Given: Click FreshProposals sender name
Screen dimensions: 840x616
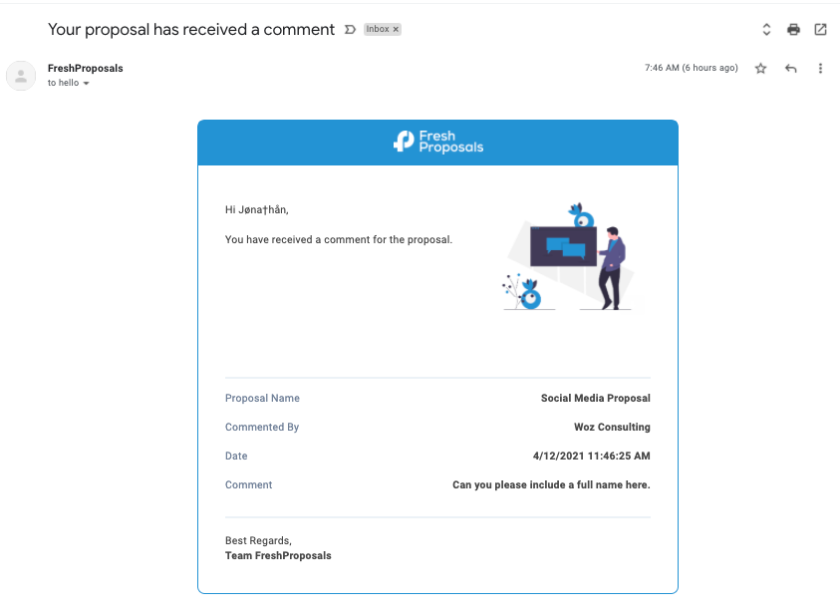Looking at the screenshot, I should tap(85, 68).
